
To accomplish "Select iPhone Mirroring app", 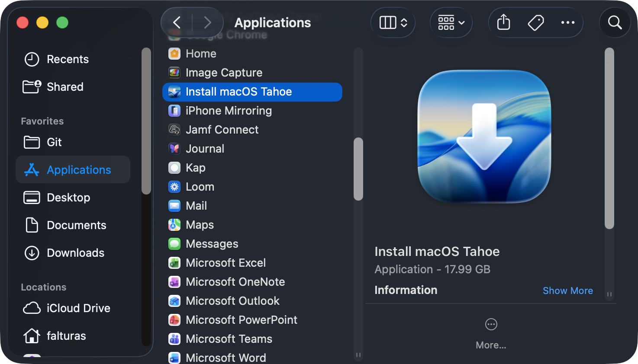I will click(229, 111).
